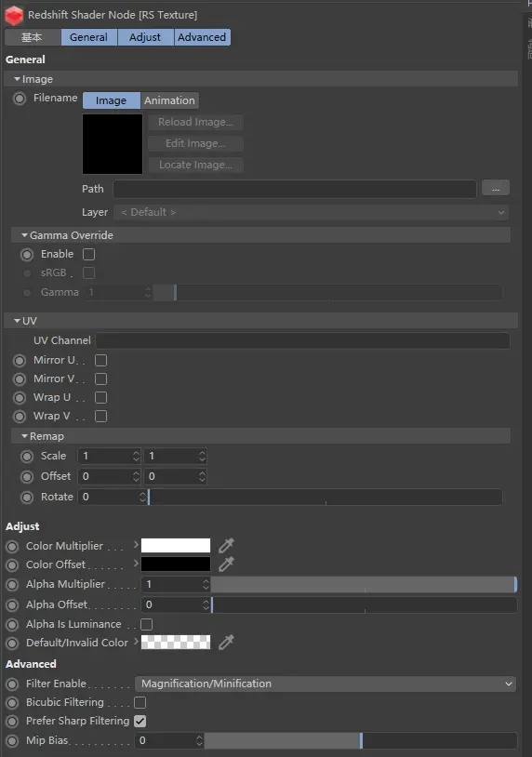Enable Bicubic Filtering checkbox
This screenshot has width=532, height=757.
click(140, 702)
